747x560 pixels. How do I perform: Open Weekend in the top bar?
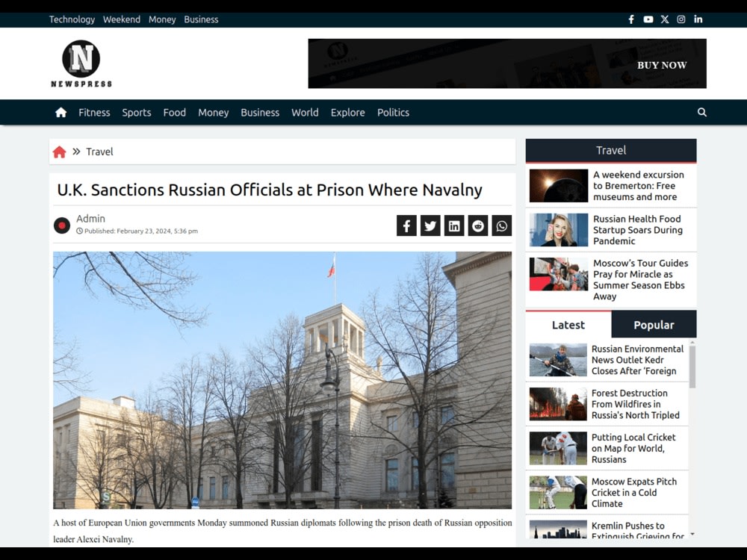coord(122,19)
